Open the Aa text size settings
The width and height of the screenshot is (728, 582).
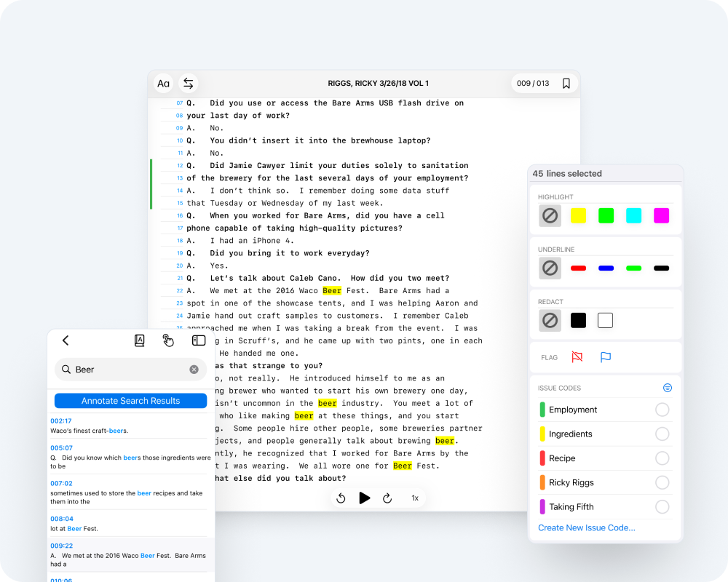point(163,84)
